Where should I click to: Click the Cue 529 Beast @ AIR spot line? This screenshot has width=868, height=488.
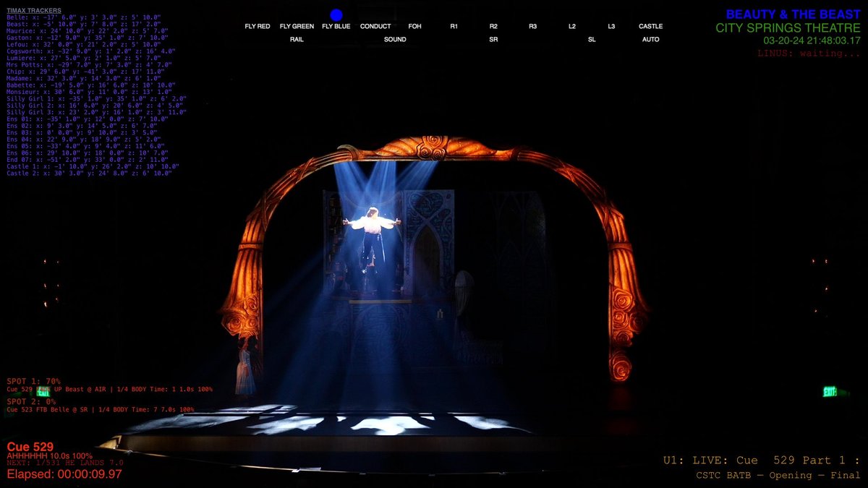click(109, 390)
